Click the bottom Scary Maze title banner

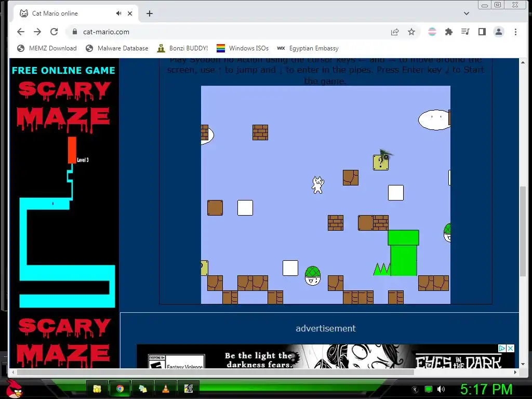[x=64, y=343]
